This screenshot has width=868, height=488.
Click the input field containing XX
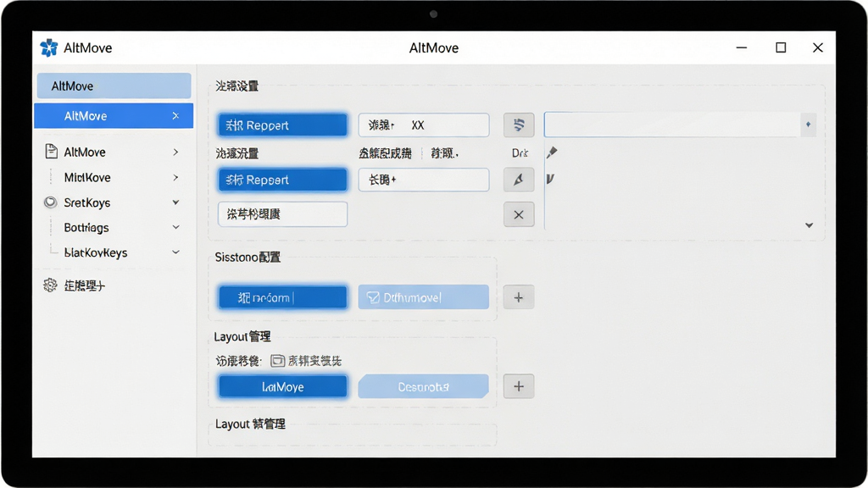(424, 125)
